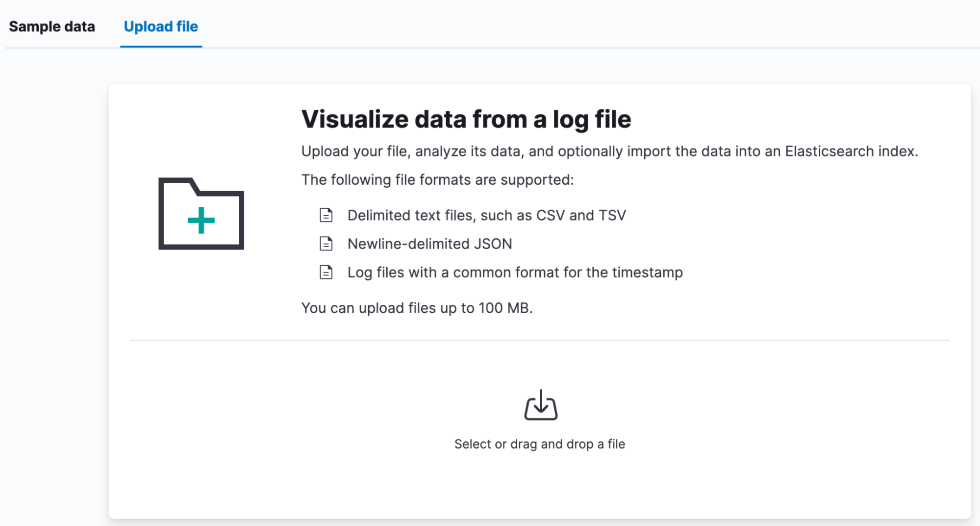Click the document icon beside log files entry
Image resolution: width=980 pixels, height=526 pixels.
pyautogui.click(x=326, y=272)
